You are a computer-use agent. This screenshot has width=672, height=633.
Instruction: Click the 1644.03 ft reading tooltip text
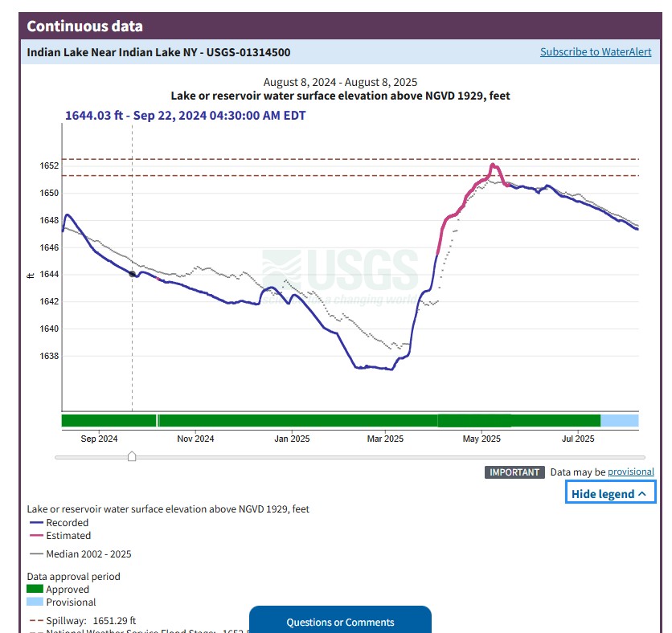(185, 116)
